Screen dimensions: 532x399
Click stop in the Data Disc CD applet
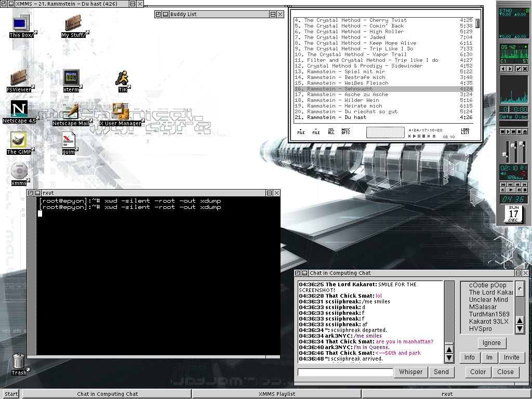click(x=519, y=131)
